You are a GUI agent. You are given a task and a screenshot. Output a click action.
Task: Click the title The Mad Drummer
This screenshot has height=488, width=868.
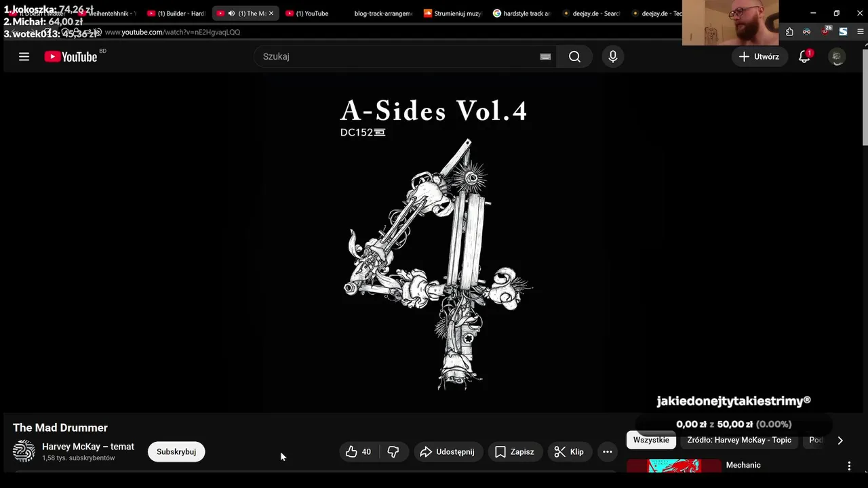[x=60, y=428]
